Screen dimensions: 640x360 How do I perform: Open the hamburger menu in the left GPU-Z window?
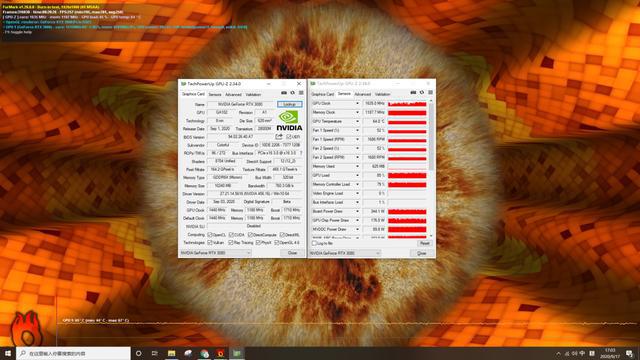pos(301,93)
